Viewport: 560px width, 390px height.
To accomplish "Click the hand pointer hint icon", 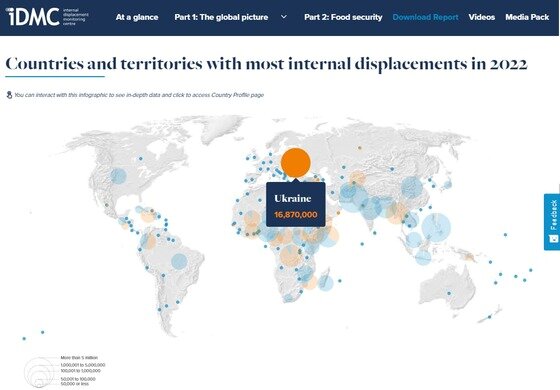I will pos(9,95).
